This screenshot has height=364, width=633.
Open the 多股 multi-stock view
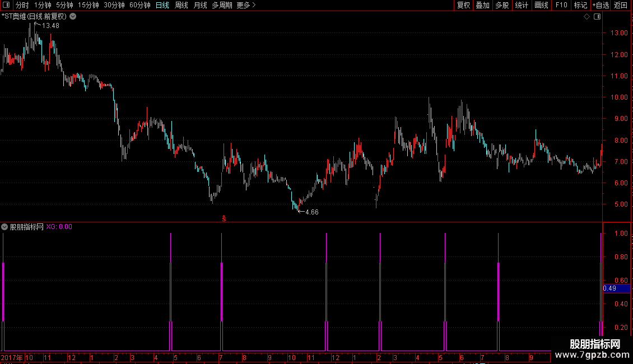[x=502, y=5]
